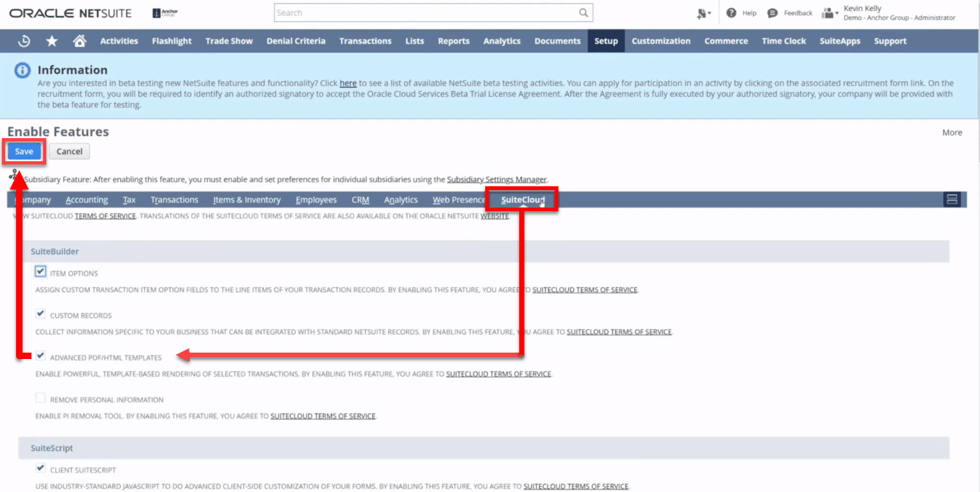Open the top Analytics navigation menu
The image size is (980, 492).
coord(502,41)
